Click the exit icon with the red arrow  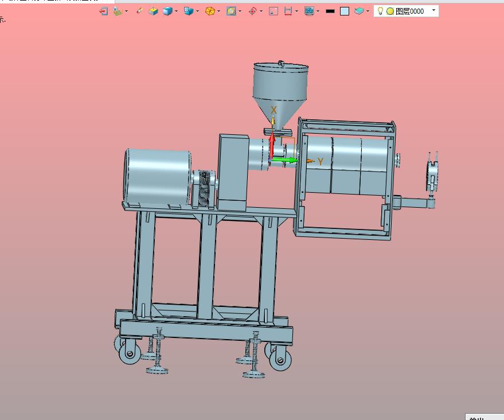(104, 11)
